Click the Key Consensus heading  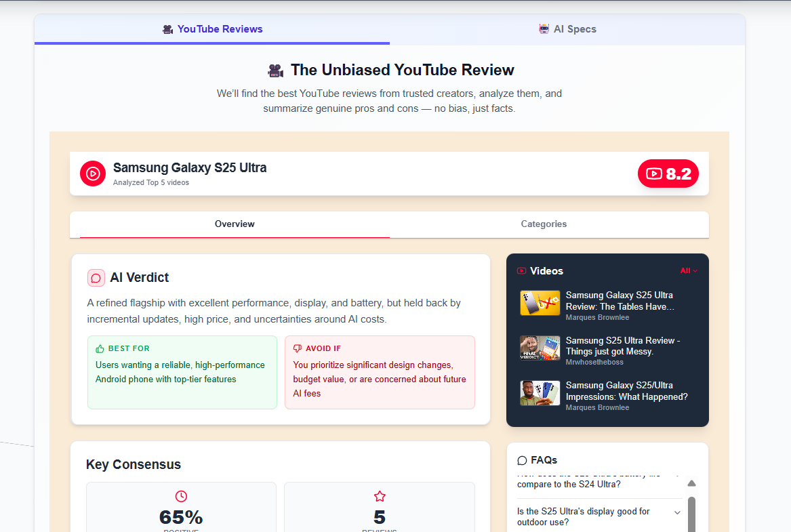133,464
